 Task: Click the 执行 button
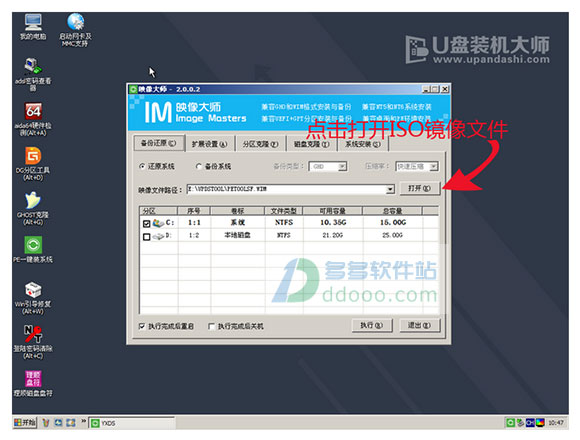pos(371,325)
